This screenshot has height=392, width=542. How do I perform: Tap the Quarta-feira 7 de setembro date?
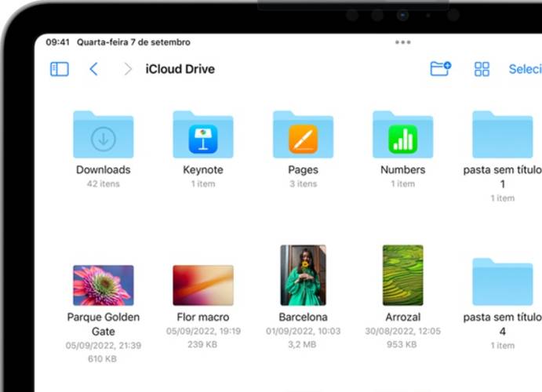click(x=133, y=42)
